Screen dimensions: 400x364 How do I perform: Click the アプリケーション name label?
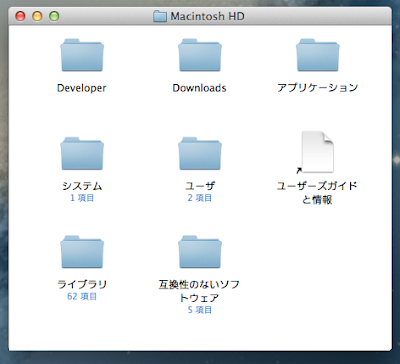tap(318, 88)
